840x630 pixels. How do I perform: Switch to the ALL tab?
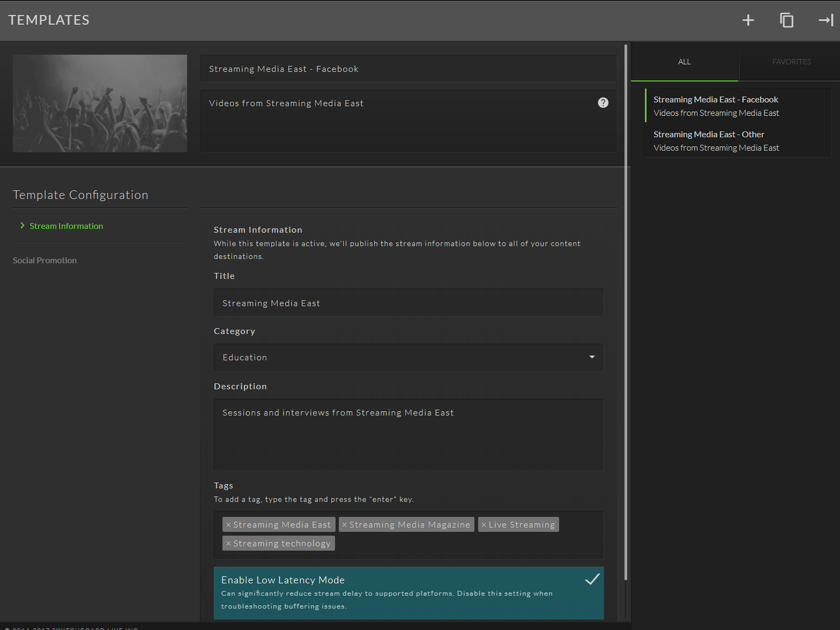coord(685,62)
